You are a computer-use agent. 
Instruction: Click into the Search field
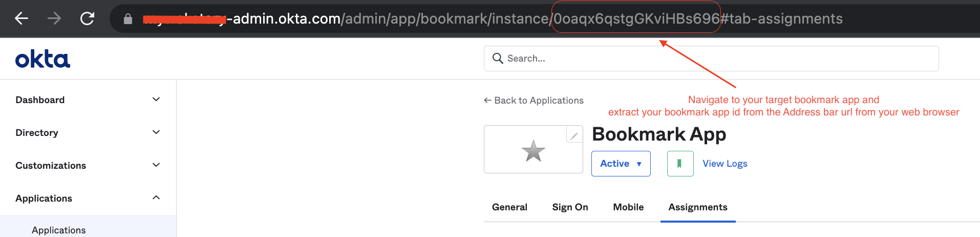(x=717, y=58)
